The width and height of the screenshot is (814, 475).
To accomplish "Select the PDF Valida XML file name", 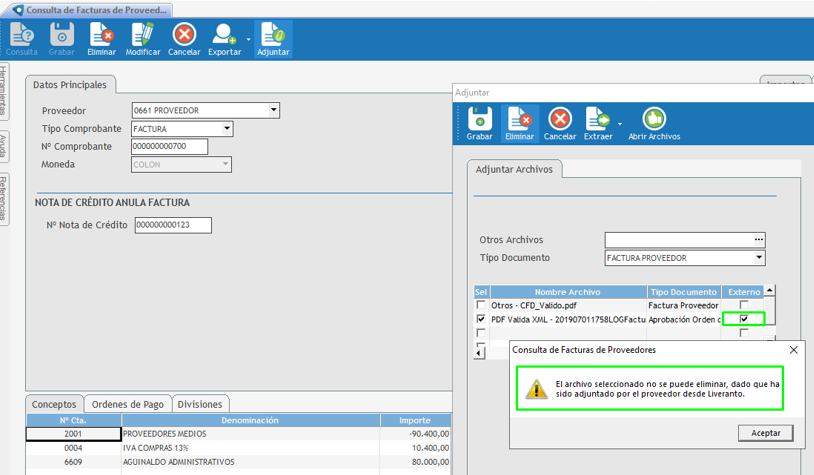I will click(x=568, y=319).
